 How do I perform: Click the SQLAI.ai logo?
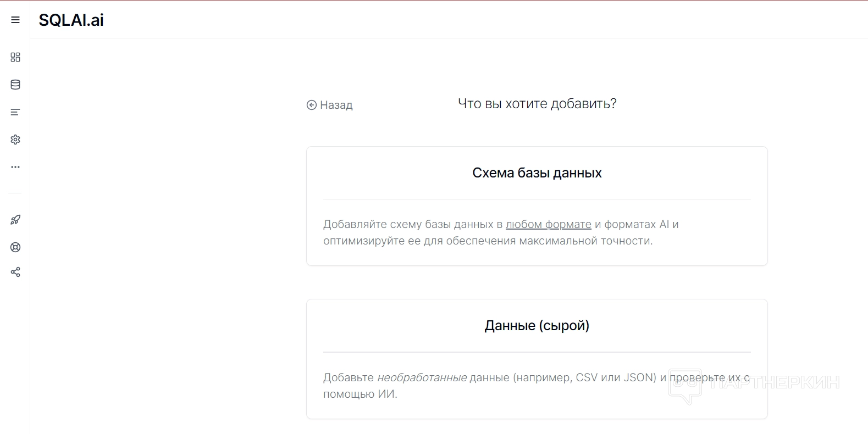tap(71, 20)
